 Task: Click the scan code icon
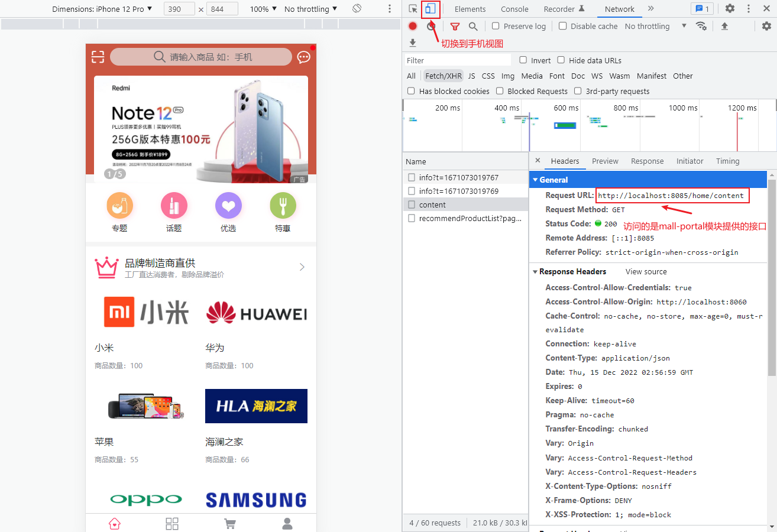[98, 57]
